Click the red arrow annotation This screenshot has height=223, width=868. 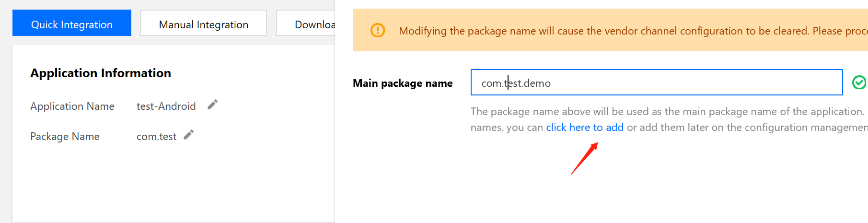585,158
